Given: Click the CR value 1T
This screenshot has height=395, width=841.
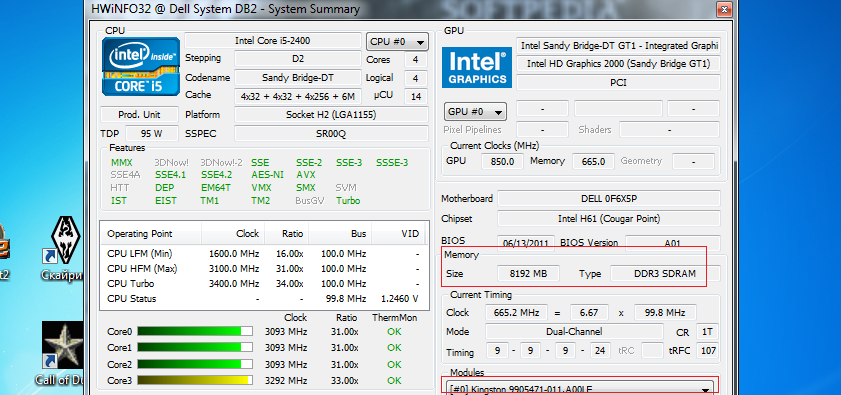Looking at the screenshot, I should click(x=707, y=332).
